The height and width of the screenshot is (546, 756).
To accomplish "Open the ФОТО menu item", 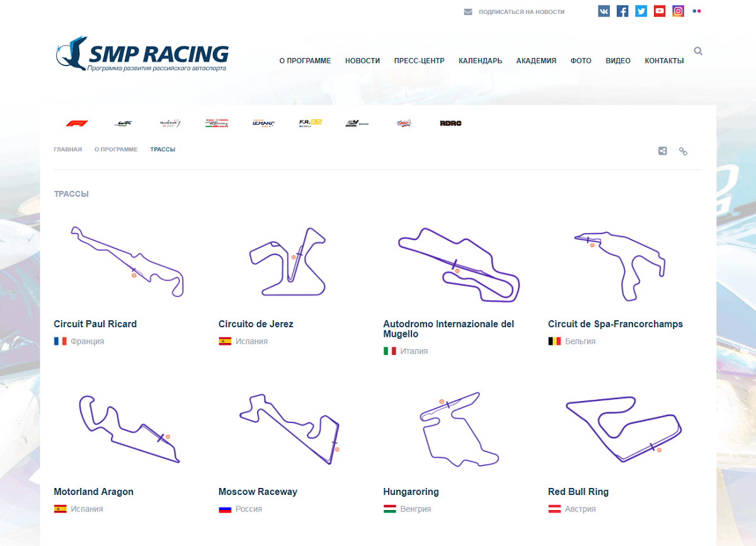I will [x=581, y=61].
